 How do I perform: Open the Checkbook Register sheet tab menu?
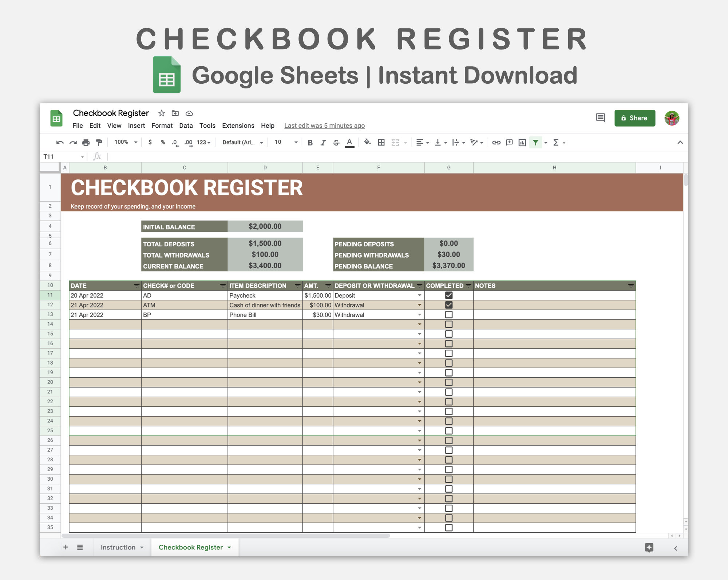point(229,547)
